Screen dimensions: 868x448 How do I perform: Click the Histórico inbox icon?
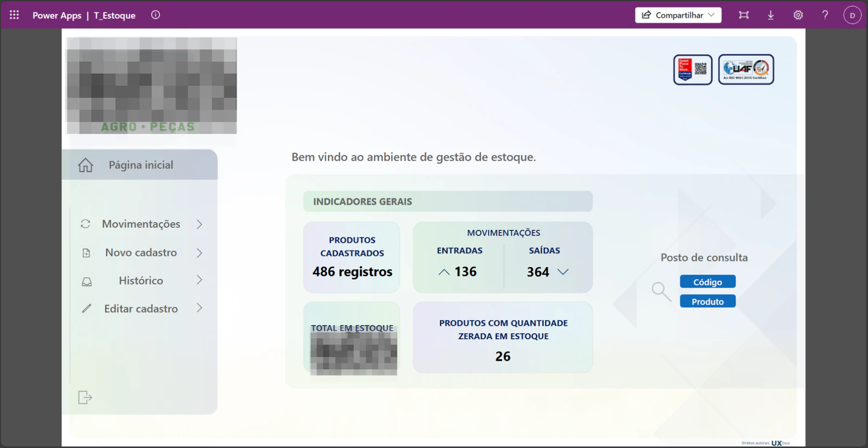87,282
